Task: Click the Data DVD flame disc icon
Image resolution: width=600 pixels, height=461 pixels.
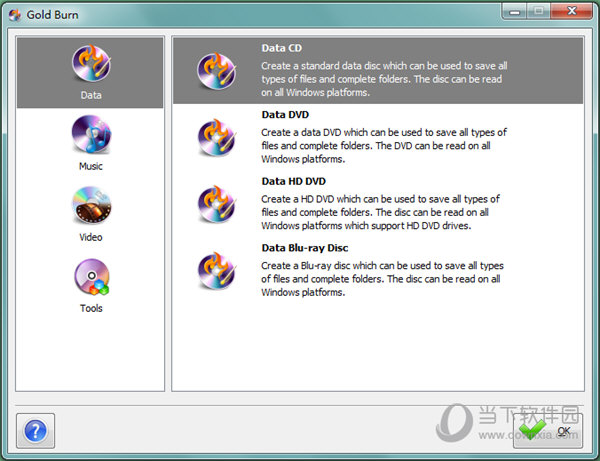Action: pyautogui.click(x=217, y=138)
